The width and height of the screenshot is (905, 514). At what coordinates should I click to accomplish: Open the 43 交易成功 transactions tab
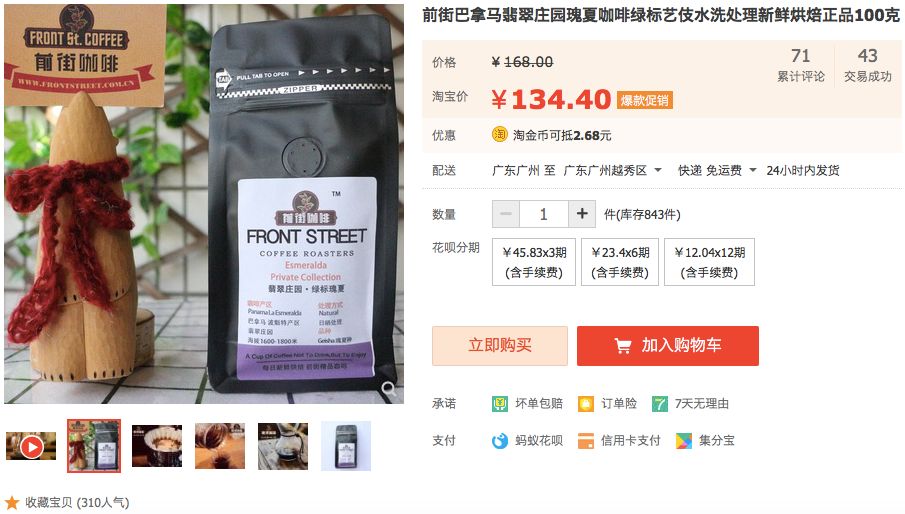click(x=867, y=65)
